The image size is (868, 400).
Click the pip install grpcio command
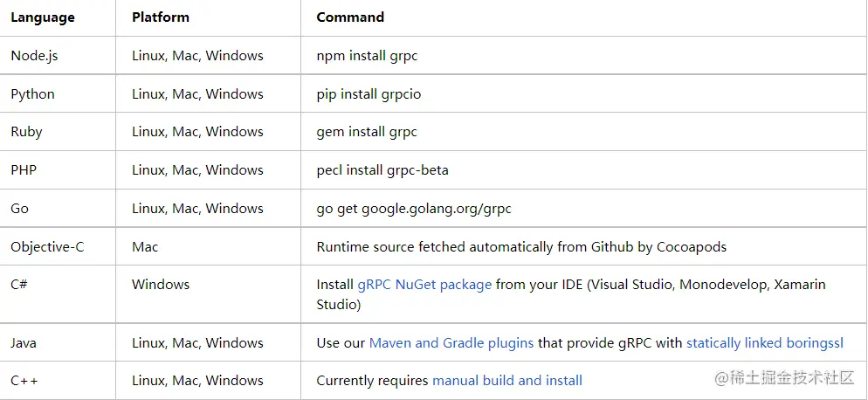click(x=369, y=94)
